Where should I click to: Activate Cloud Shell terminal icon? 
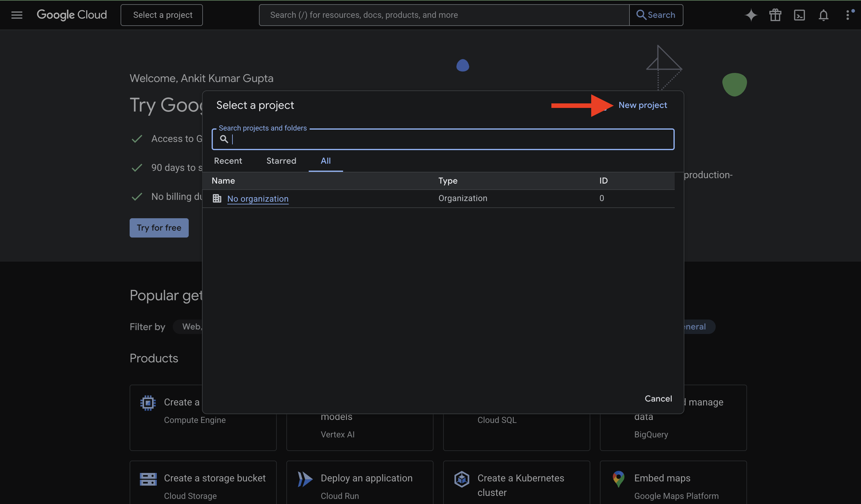coord(799,15)
